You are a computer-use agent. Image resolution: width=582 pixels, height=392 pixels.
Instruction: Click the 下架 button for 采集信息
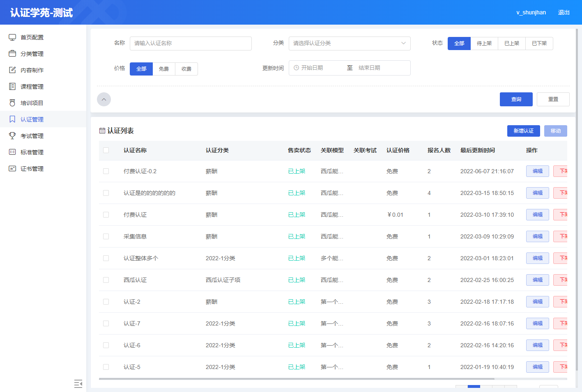coord(561,236)
